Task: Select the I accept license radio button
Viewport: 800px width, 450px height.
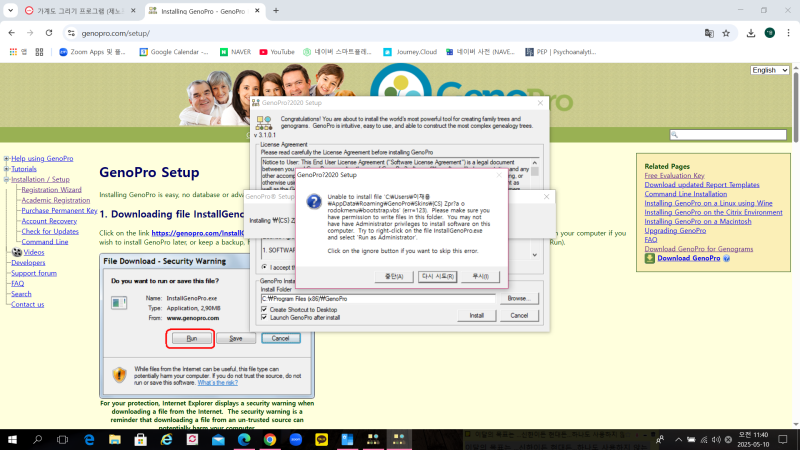Action: pos(264,267)
